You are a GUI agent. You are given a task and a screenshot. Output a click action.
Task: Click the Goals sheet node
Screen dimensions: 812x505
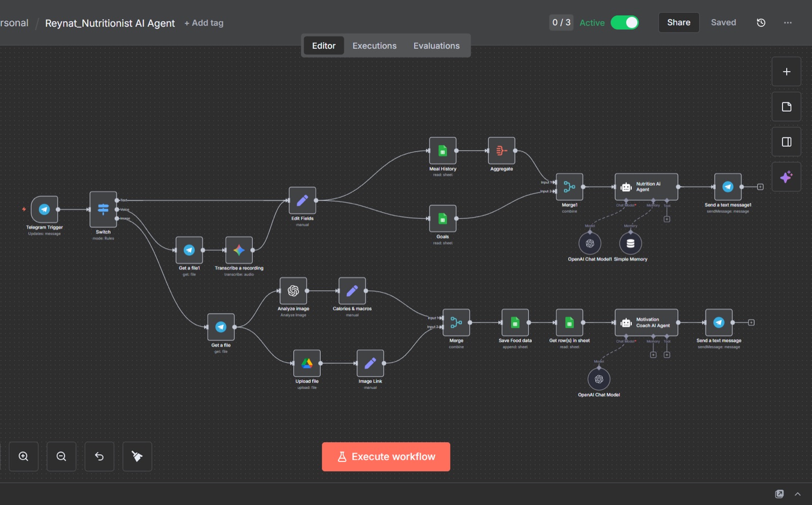443,218
